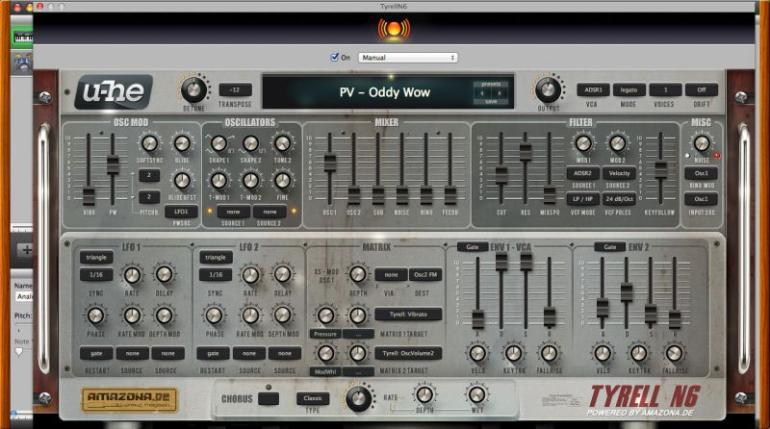Click the Shape 2 oscillator knob
770x429 pixels.
[x=250, y=143]
